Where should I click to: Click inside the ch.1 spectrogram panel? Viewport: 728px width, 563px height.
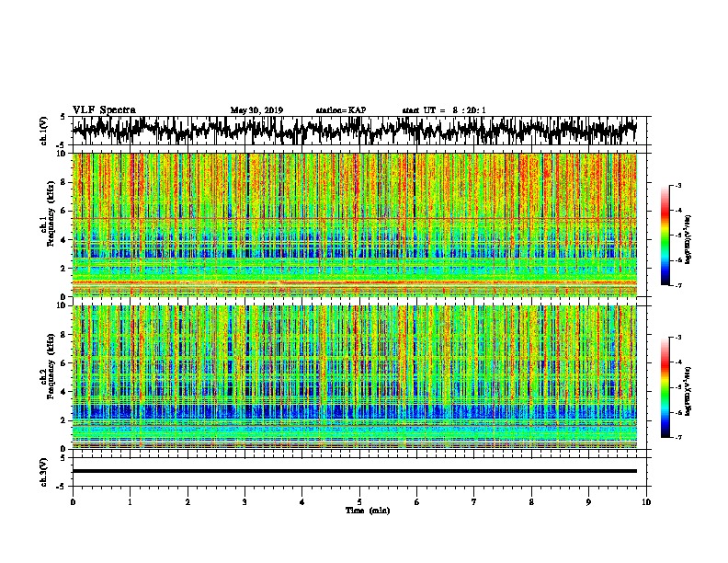click(354, 224)
